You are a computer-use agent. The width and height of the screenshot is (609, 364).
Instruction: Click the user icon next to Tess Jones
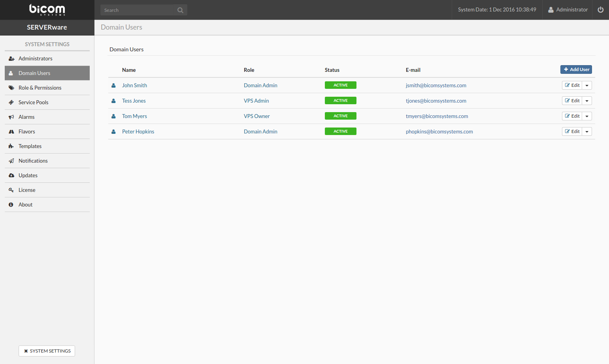pyautogui.click(x=114, y=100)
